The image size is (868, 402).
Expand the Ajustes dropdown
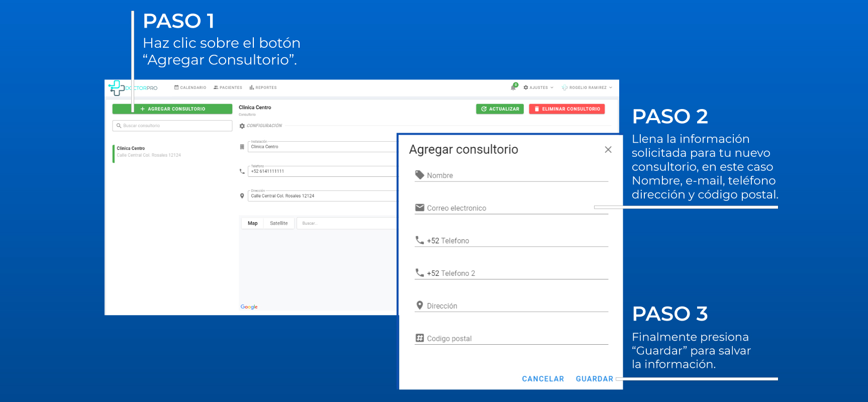coord(538,87)
